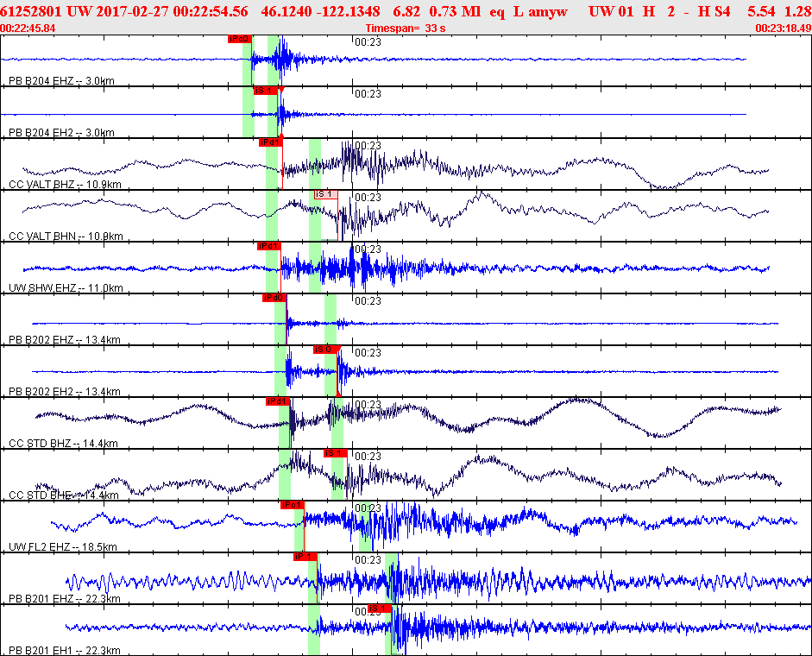The height and width of the screenshot is (656, 812).
Task: Click the iPd1 pick flag on VALT BHZ
Action: (271, 142)
